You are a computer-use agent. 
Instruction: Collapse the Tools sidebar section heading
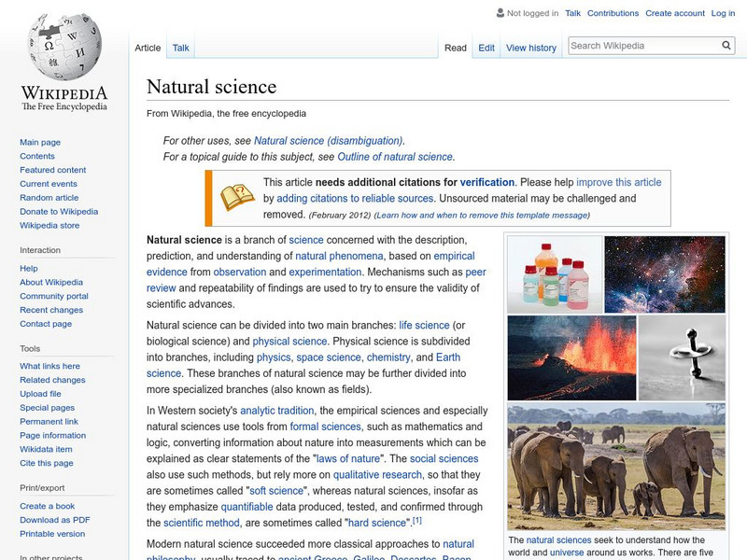click(x=30, y=348)
